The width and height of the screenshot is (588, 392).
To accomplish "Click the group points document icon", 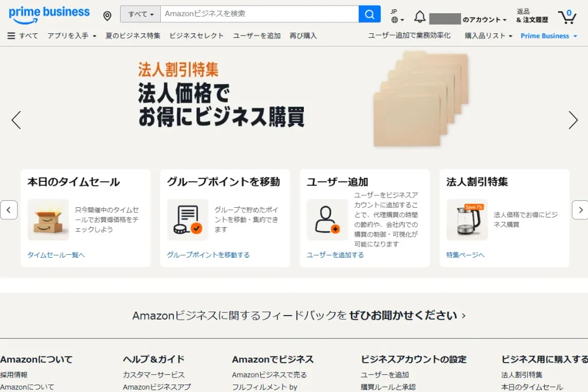I will (x=188, y=220).
